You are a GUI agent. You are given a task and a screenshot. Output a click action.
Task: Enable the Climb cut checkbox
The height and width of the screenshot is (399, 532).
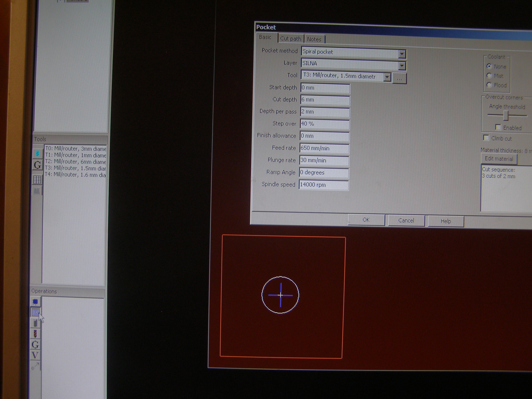click(486, 138)
